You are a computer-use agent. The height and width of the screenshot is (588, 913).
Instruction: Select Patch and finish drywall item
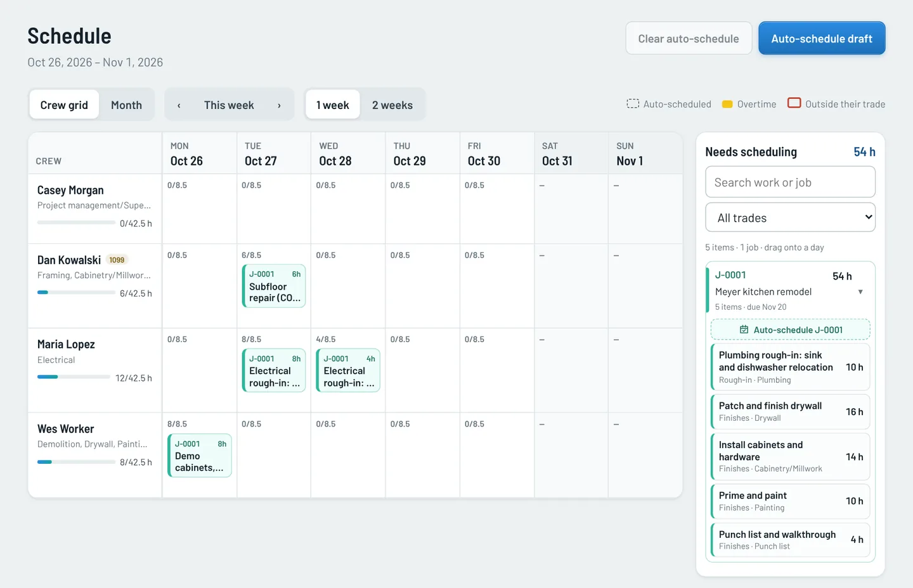coord(790,412)
